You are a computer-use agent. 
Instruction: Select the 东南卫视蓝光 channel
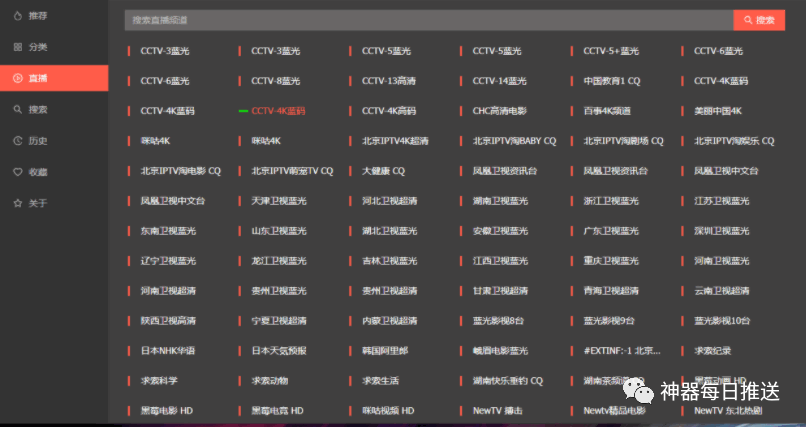pos(168,231)
